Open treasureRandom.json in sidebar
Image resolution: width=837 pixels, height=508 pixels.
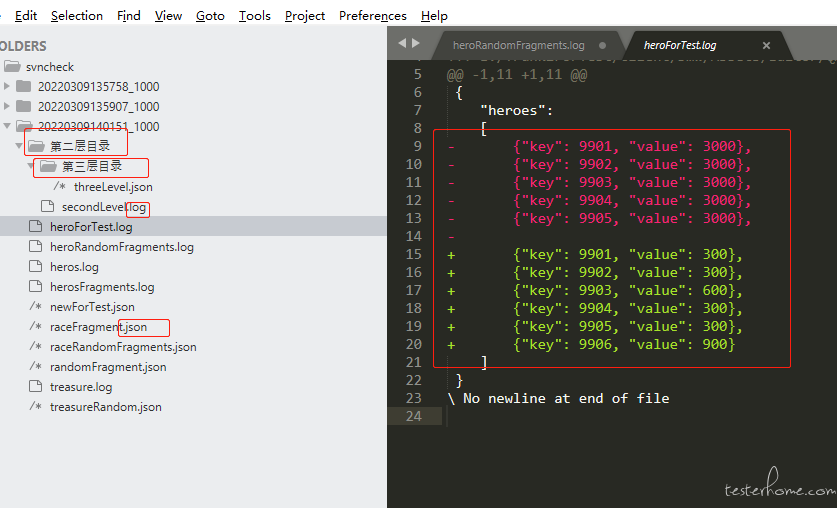105,407
